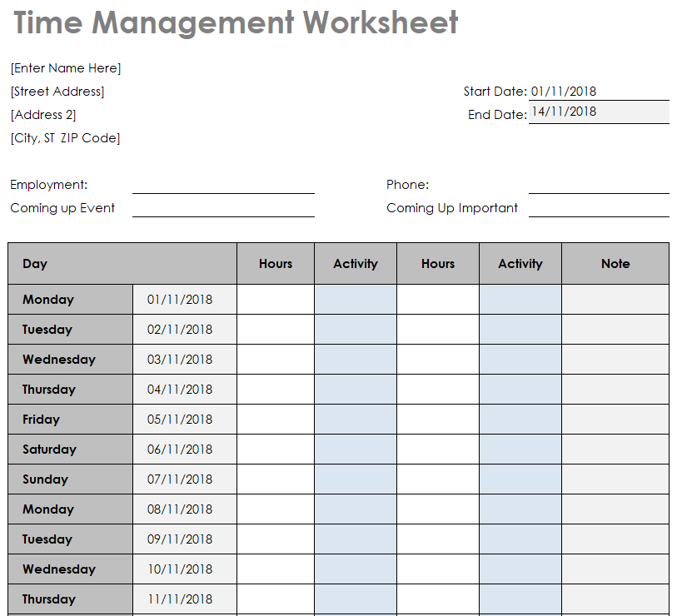Click the 10/11/2018 date cell

(x=185, y=569)
